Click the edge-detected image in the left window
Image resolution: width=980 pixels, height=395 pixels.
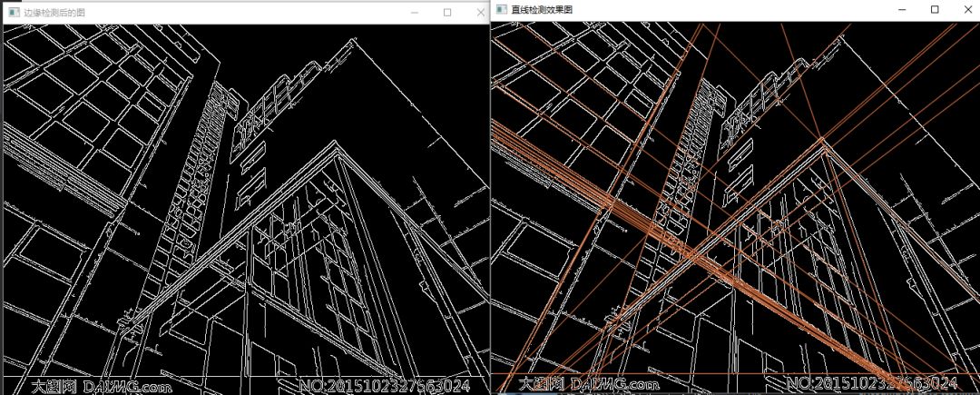point(246,209)
